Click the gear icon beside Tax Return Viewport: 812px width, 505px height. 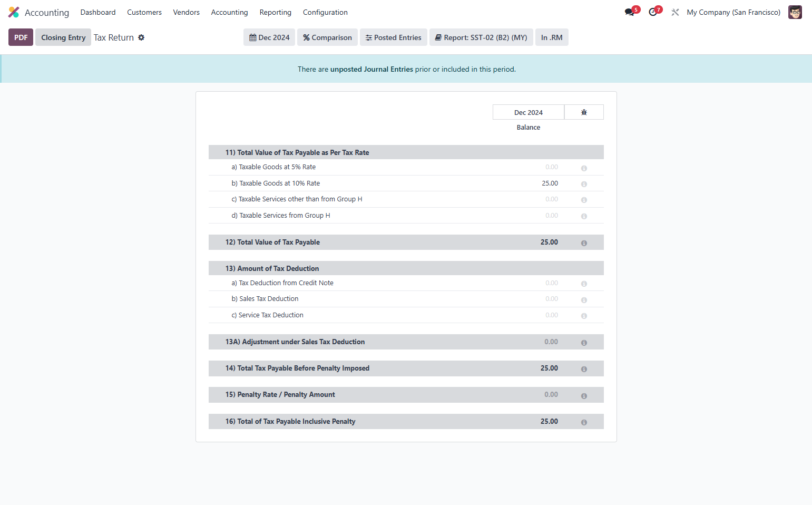coord(141,37)
